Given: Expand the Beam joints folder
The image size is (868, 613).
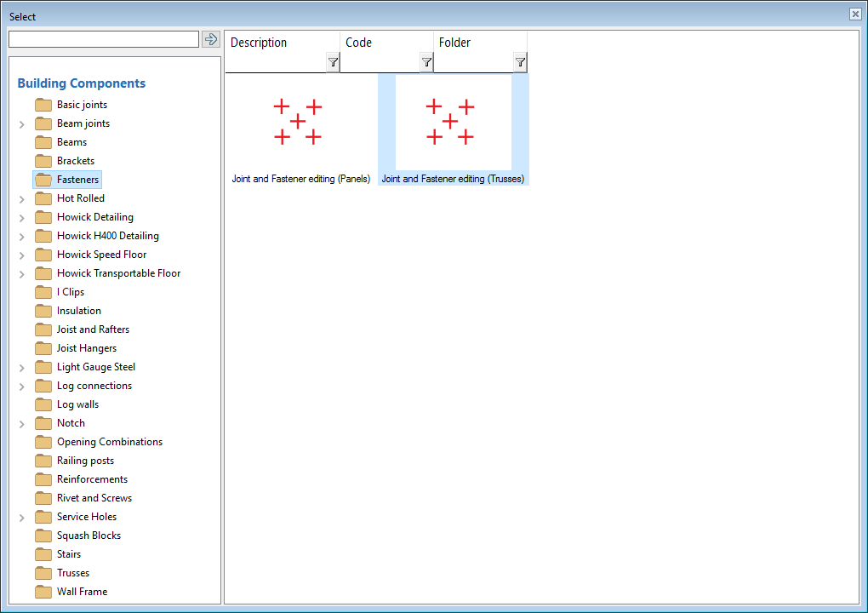Looking at the screenshot, I should (x=22, y=124).
